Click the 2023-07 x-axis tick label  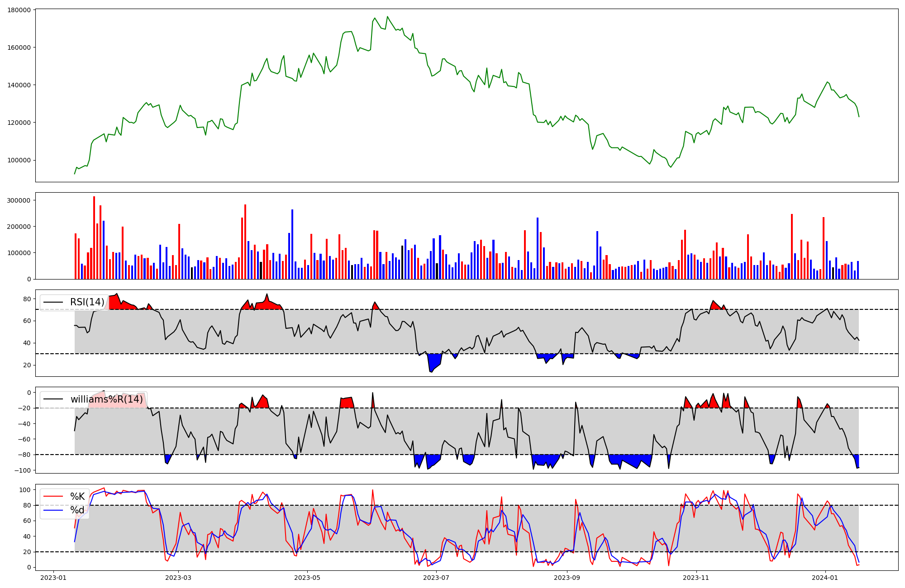[x=436, y=578]
